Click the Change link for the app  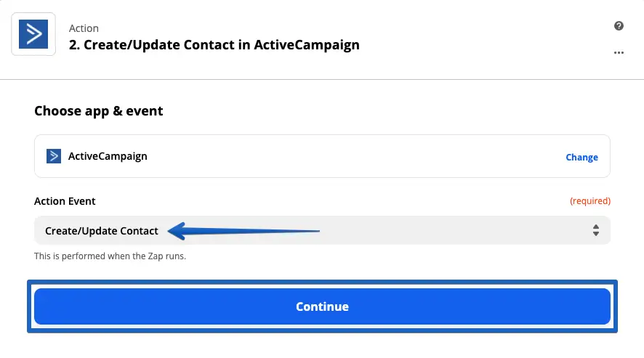tap(581, 157)
